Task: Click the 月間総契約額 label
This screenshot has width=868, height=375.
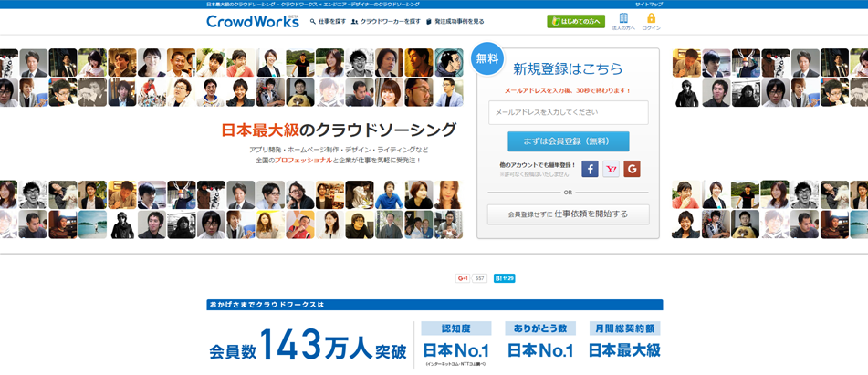Action: tap(624, 328)
